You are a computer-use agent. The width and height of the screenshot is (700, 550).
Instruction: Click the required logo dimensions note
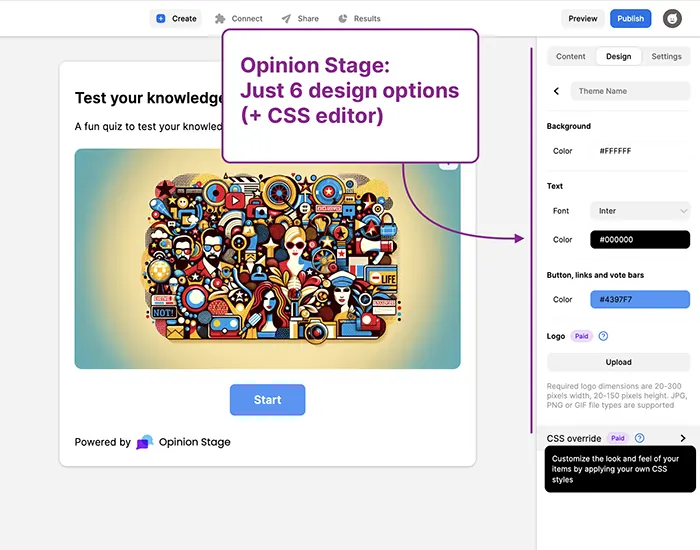617,396
